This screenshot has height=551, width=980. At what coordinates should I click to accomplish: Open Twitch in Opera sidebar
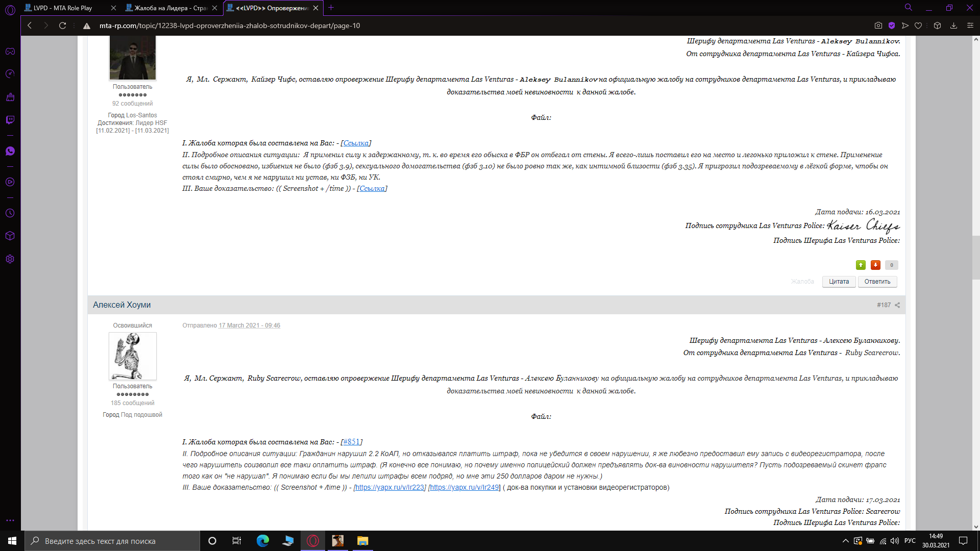[x=10, y=120]
